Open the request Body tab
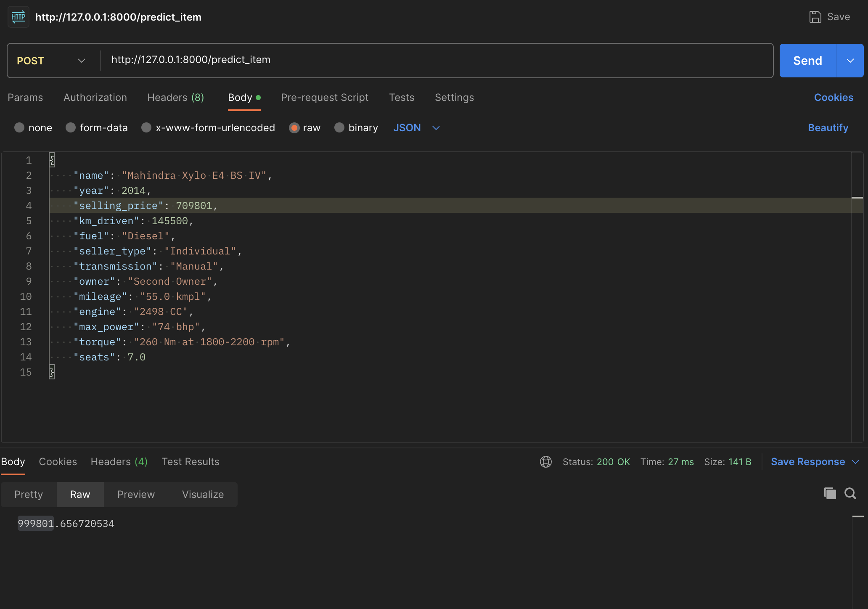This screenshot has height=609, width=868. tap(244, 98)
